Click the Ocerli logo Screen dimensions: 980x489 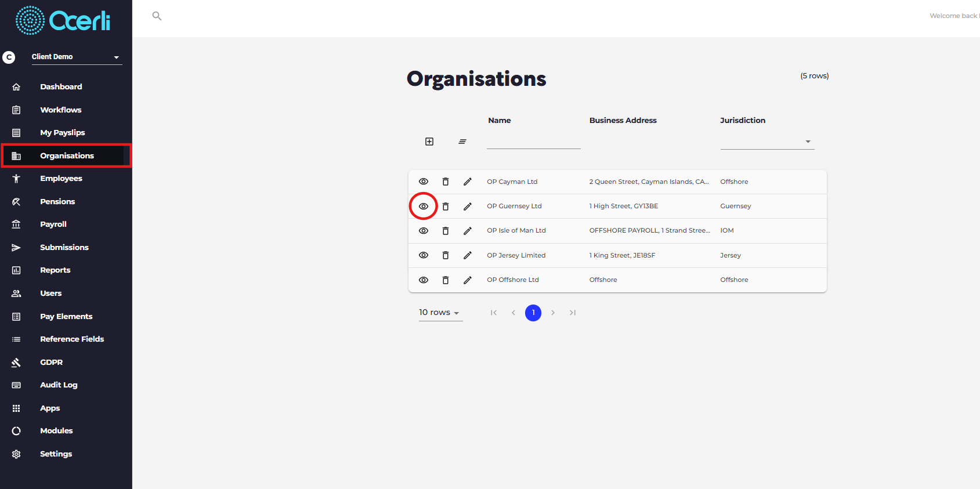point(63,21)
